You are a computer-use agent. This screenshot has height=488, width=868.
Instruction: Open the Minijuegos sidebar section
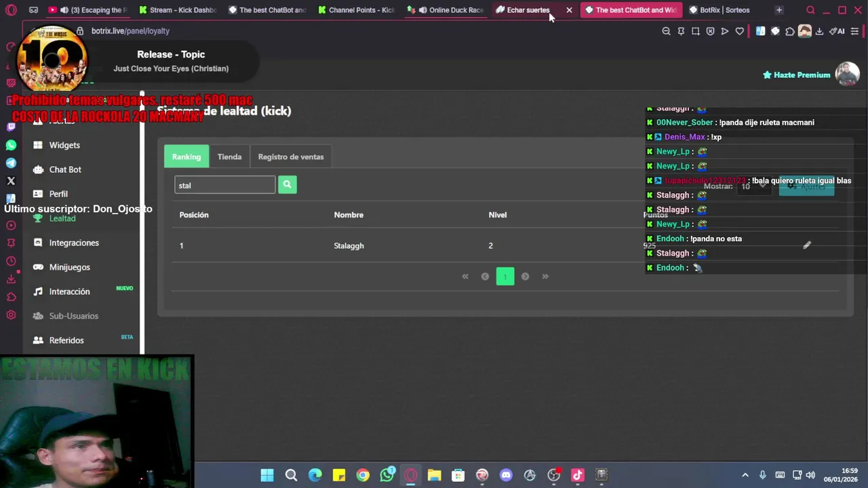69,267
